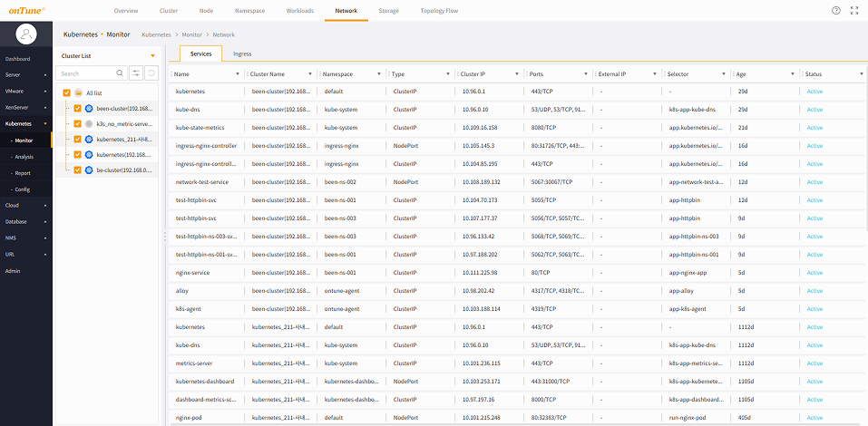This screenshot has width=868, height=426.
Task: Open the Age column dropdown
Action: pos(793,73)
